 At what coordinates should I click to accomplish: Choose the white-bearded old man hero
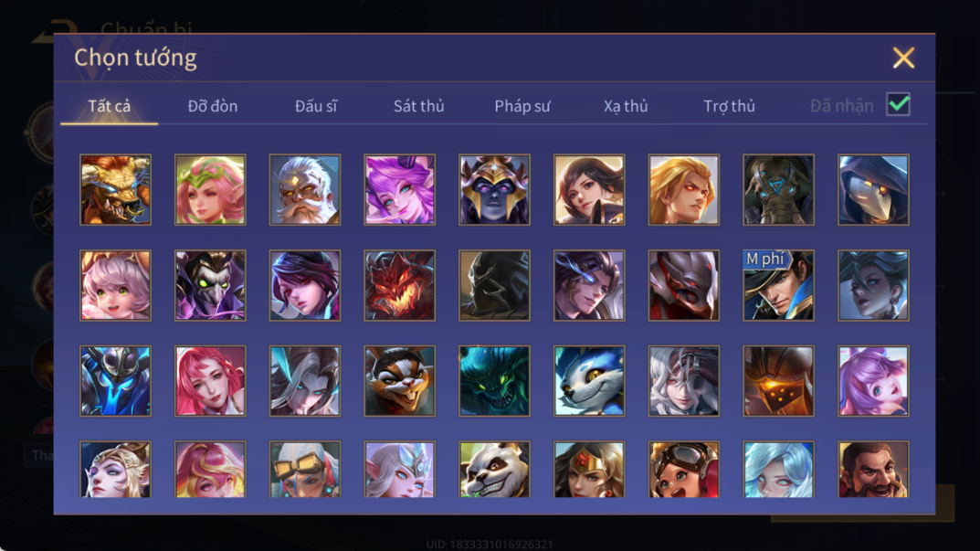(305, 190)
